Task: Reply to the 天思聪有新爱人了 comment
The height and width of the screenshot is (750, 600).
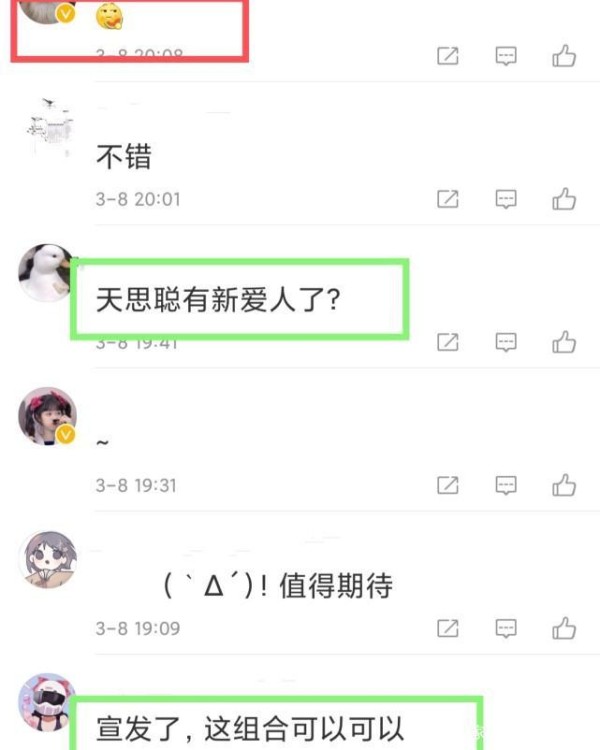Action: [x=506, y=342]
